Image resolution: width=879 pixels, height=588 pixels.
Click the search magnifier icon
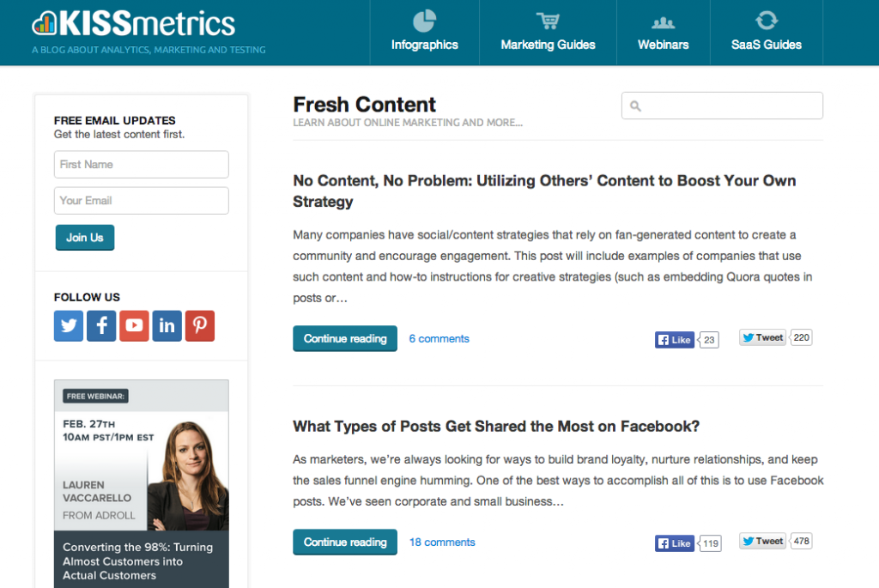coord(634,105)
